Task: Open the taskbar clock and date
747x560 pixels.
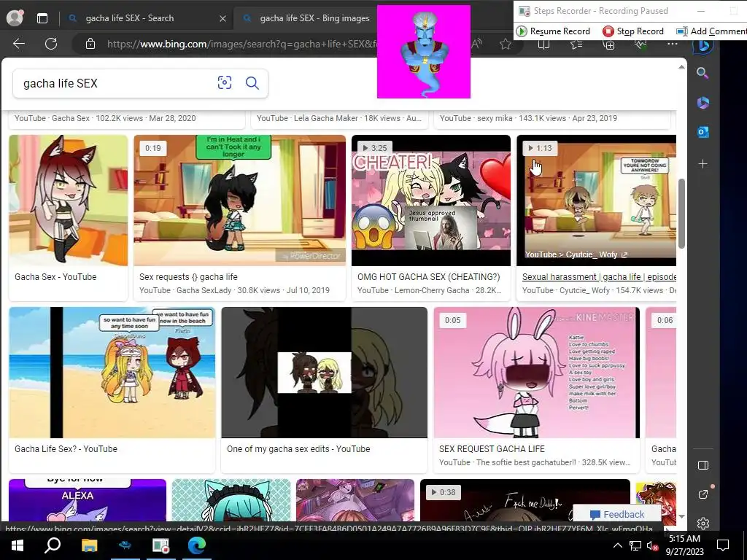Action: (684, 545)
